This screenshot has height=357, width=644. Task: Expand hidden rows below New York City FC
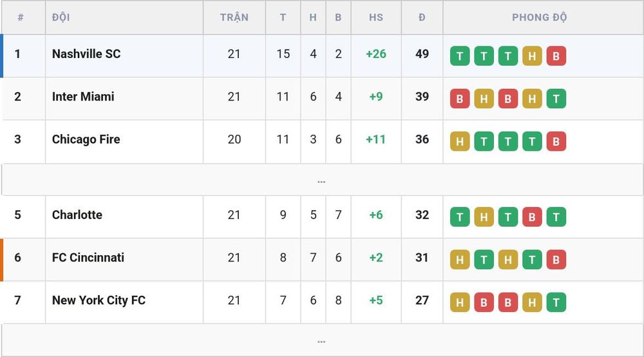pyautogui.click(x=321, y=340)
